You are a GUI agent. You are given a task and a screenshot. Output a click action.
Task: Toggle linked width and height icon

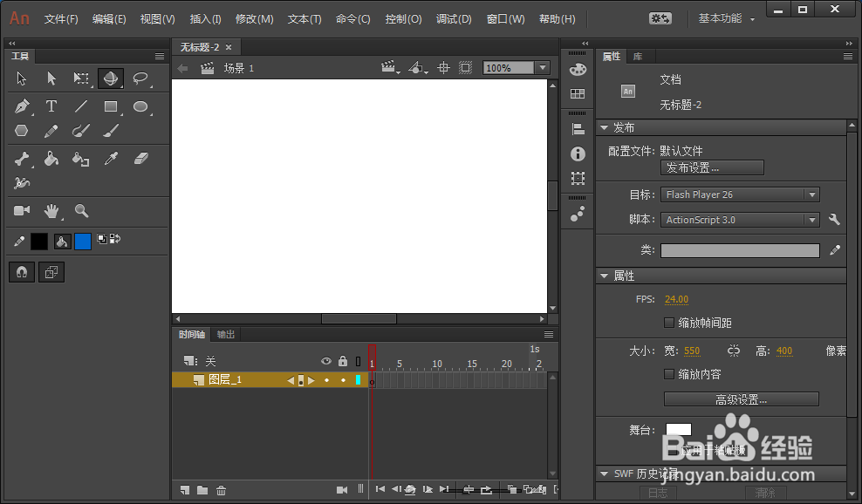734,351
